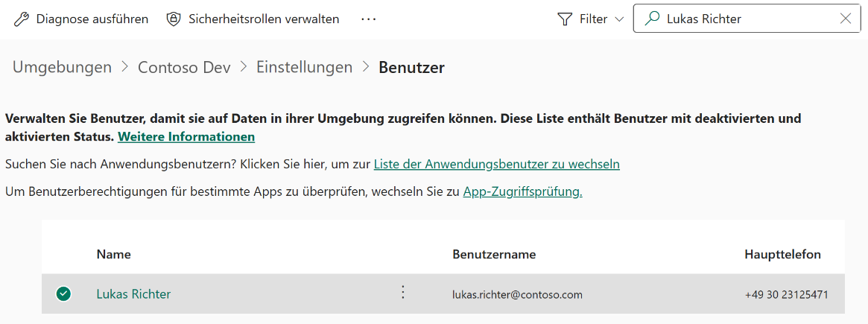Click the phone number +49 30 23125471
The height and width of the screenshot is (324, 868).
tap(787, 295)
